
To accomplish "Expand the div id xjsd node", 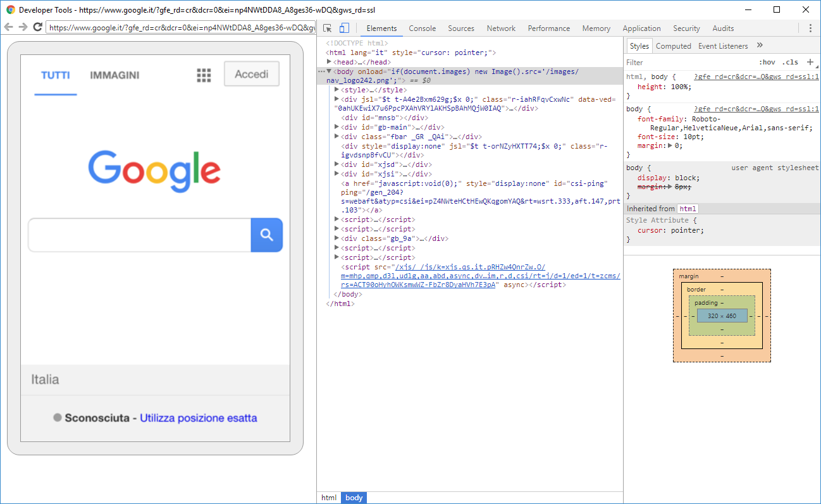I will pyautogui.click(x=336, y=164).
